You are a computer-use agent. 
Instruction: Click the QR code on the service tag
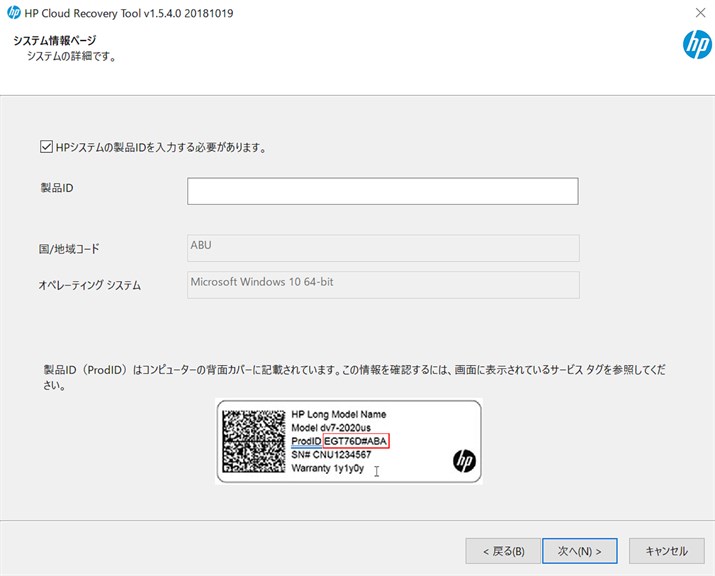[x=254, y=441]
